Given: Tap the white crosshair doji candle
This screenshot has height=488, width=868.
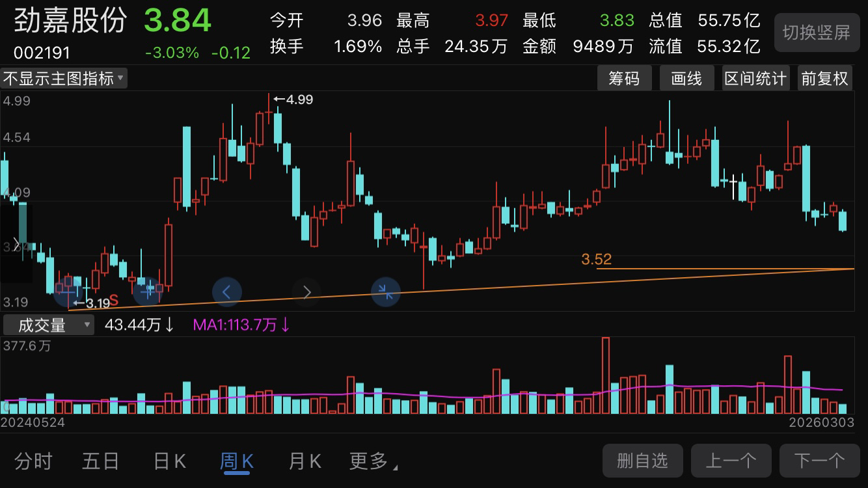Looking at the screenshot, I should click(733, 187).
